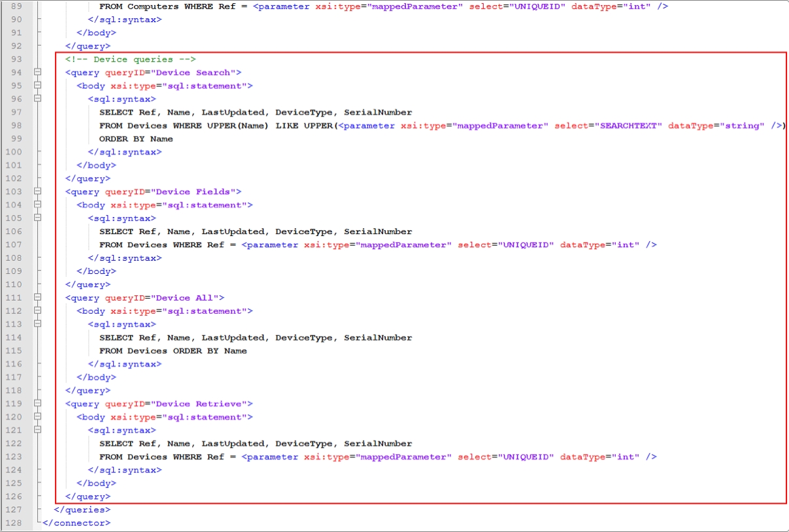Collapse the sql:syntax fold on line 121
Image resolution: width=789 pixels, height=532 pixels.
(38, 430)
